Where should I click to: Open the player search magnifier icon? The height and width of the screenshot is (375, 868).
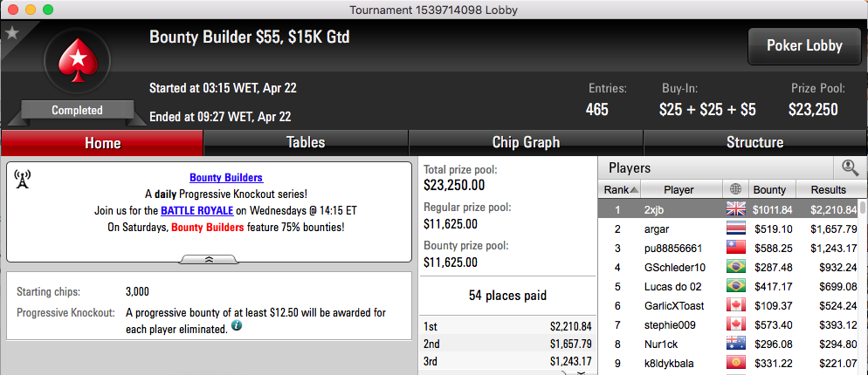pyautogui.click(x=850, y=167)
